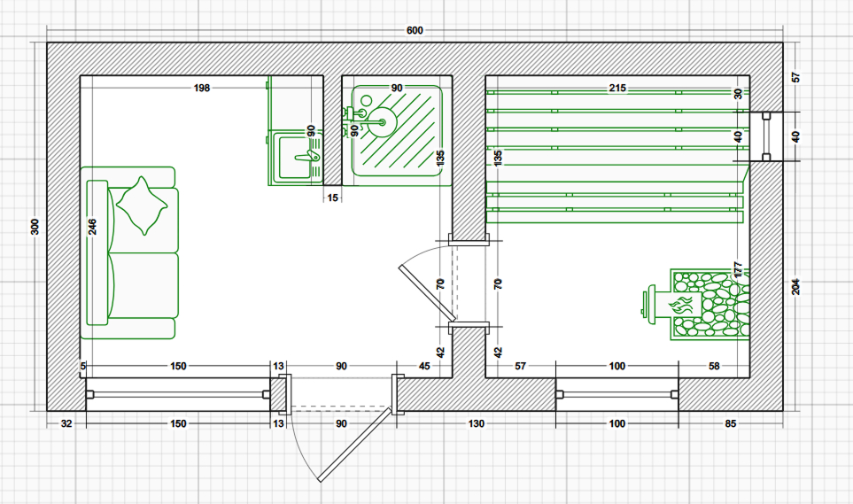Select the interior door leaf to sauna

[x=427, y=293]
